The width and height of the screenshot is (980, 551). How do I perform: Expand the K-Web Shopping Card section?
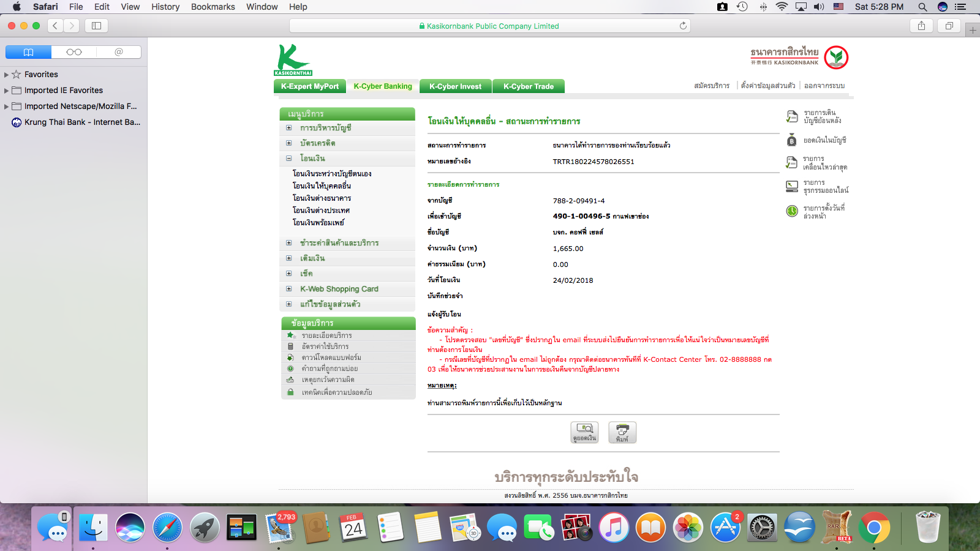pyautogui.click(x=288, y=288)
